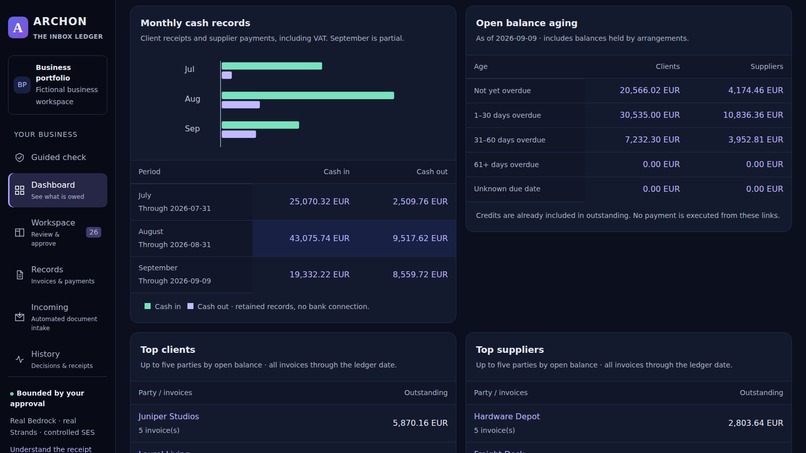Click the September cash out purple bar

coord(239,134)
